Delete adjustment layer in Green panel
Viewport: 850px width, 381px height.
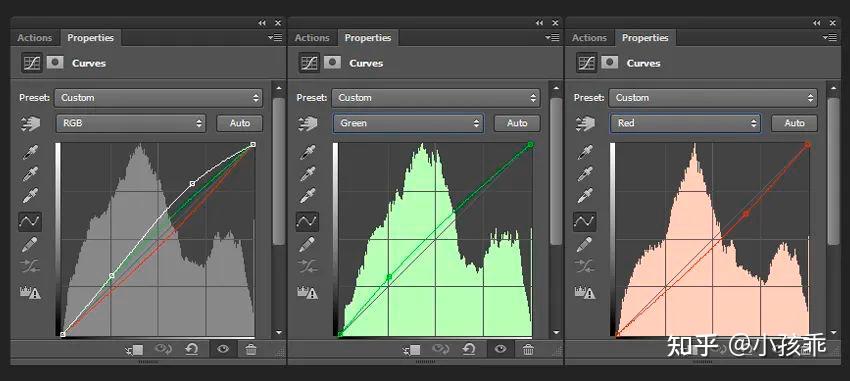[x=528, y=350]
